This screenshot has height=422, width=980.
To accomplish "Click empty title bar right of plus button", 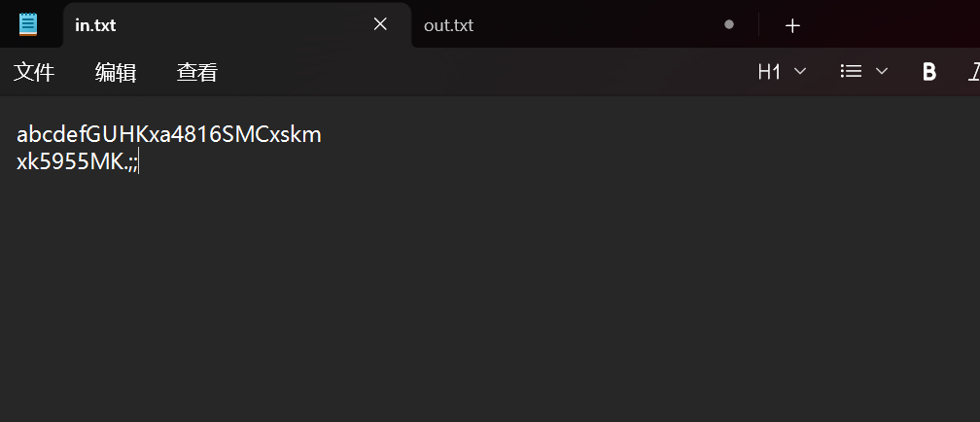I will [x=894, y=24].
